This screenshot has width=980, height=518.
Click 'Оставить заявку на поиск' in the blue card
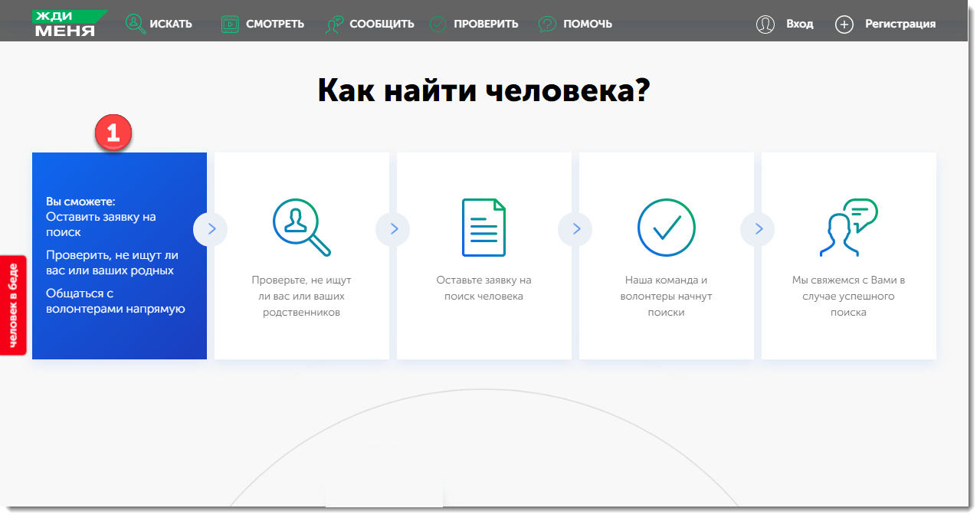coord(100,225)
